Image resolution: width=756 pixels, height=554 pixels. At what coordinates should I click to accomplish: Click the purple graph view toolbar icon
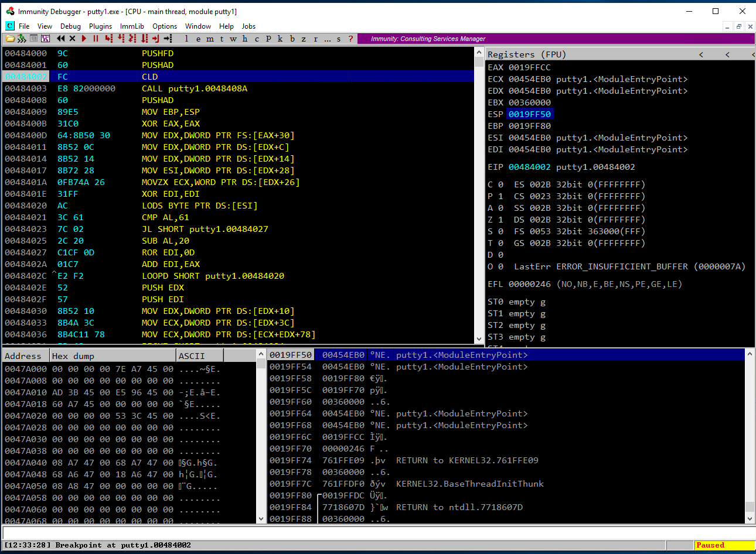[x=45, y=39]
